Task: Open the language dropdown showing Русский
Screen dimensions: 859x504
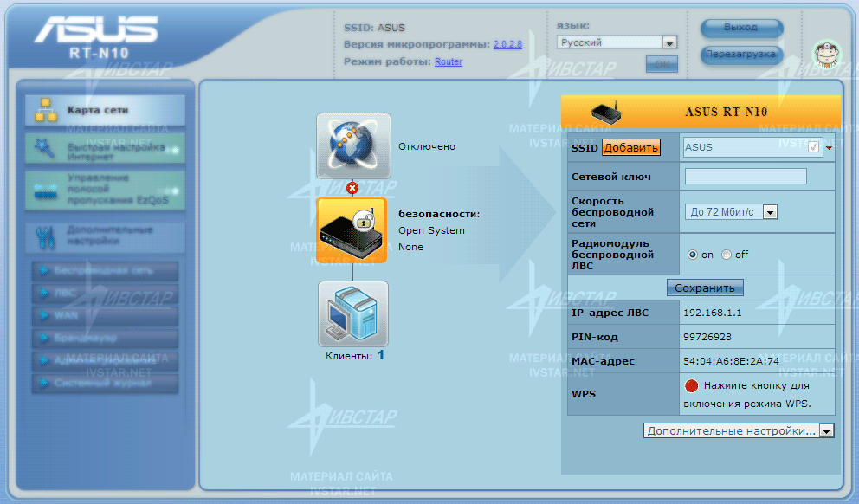Action: (x=617, y=42)
